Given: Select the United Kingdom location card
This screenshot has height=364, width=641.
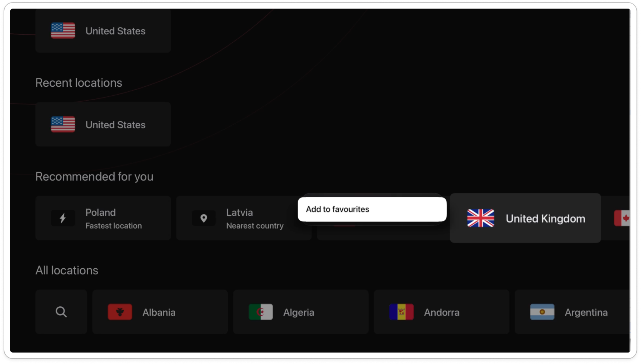Looking at the screenshot, I should pyautogui.click(x=525, y=218).
